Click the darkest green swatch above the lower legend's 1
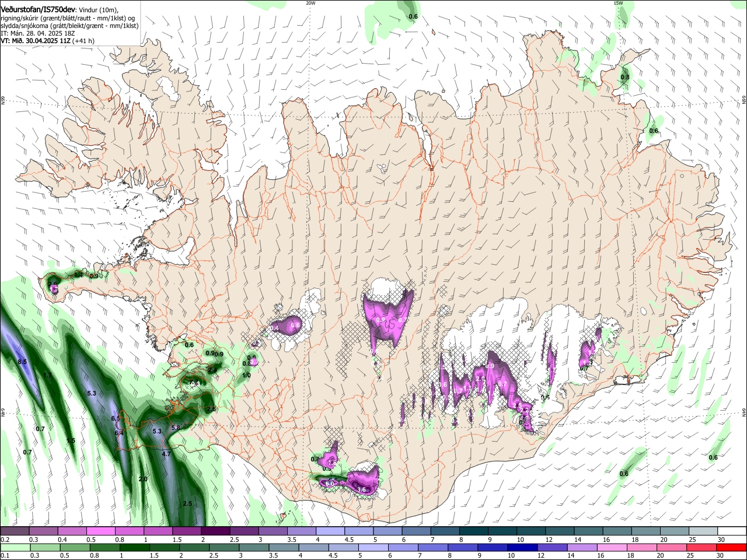Image resolution: width=747 pixels, height=560 pixels. [x=134, y=547]
